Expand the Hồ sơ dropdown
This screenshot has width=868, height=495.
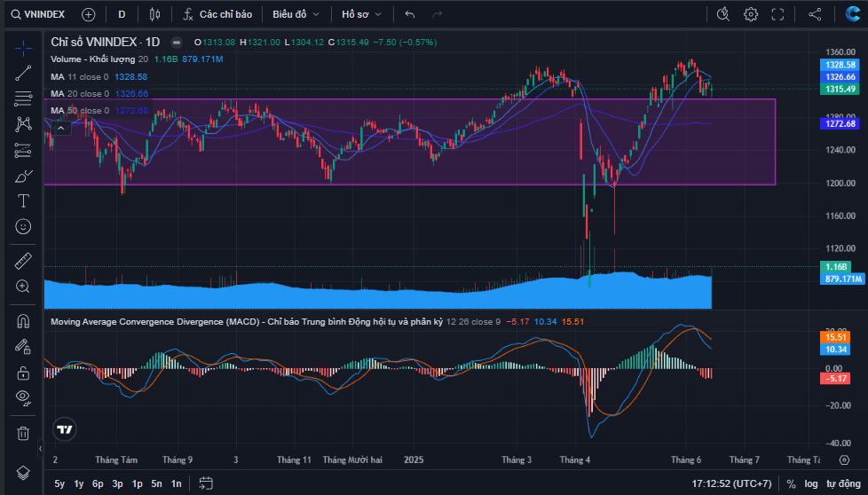point(361,14)
